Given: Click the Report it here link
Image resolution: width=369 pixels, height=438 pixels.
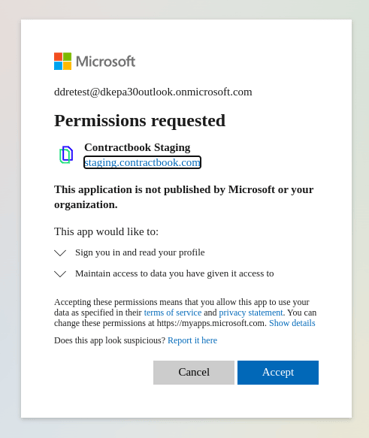Looking at the screenshot, I should click(192, 340).
